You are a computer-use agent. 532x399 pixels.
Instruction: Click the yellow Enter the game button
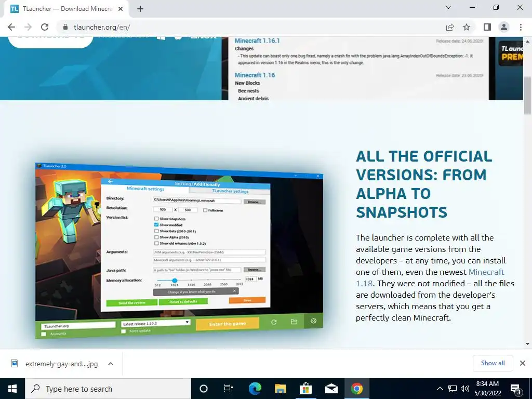tap(228, 324)
